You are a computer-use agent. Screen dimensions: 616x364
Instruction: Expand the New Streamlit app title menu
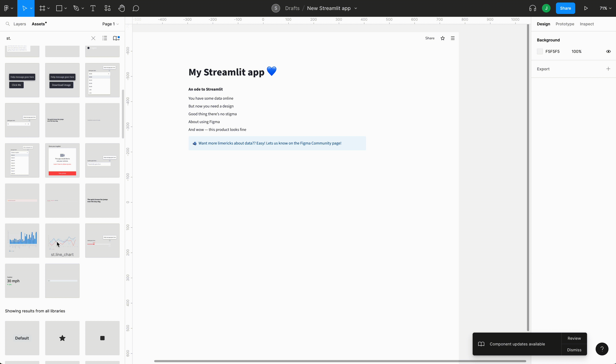pos(356,8)
